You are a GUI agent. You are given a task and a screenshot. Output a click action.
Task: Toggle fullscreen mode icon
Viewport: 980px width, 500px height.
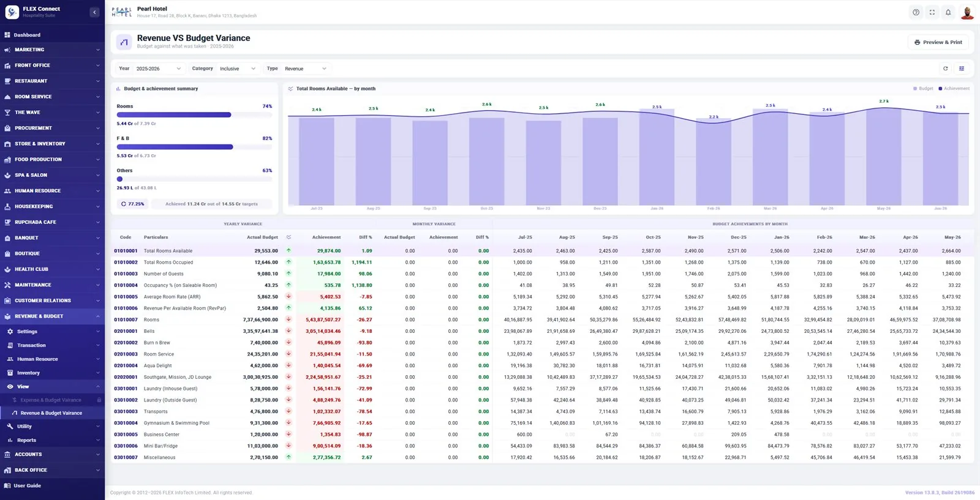tap(932, 12)
